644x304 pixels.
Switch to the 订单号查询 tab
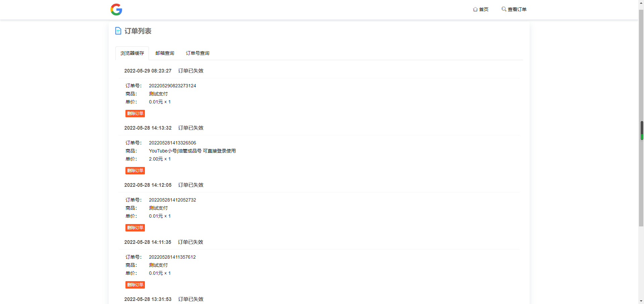pyautogui.click(x=198, y=53)
